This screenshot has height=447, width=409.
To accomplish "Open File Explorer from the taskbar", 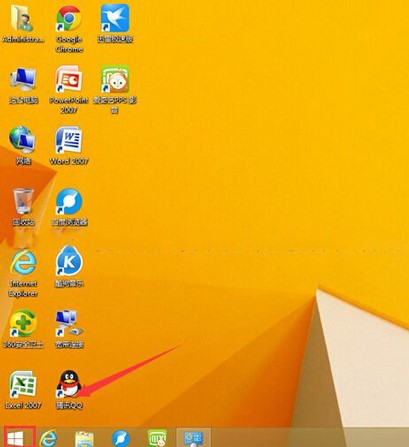I will click(84, 438).
